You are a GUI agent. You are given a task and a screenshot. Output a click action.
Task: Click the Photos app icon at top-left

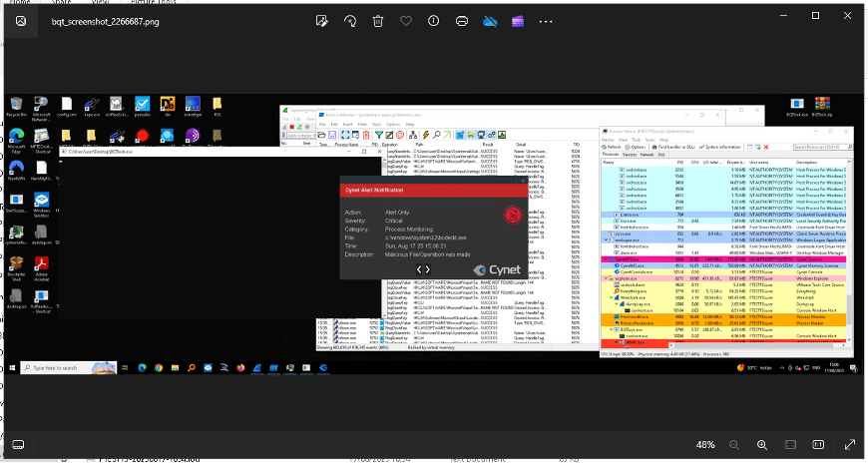coord(19,20)
